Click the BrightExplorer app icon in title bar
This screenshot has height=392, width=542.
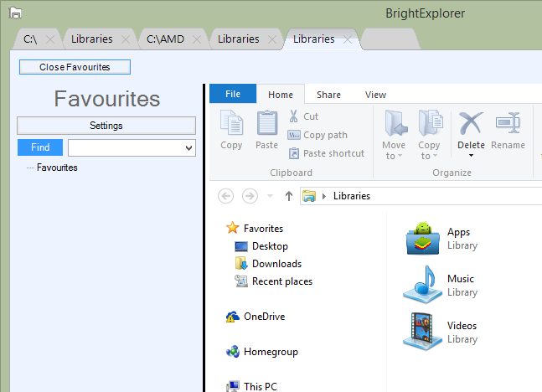point(15,13)
